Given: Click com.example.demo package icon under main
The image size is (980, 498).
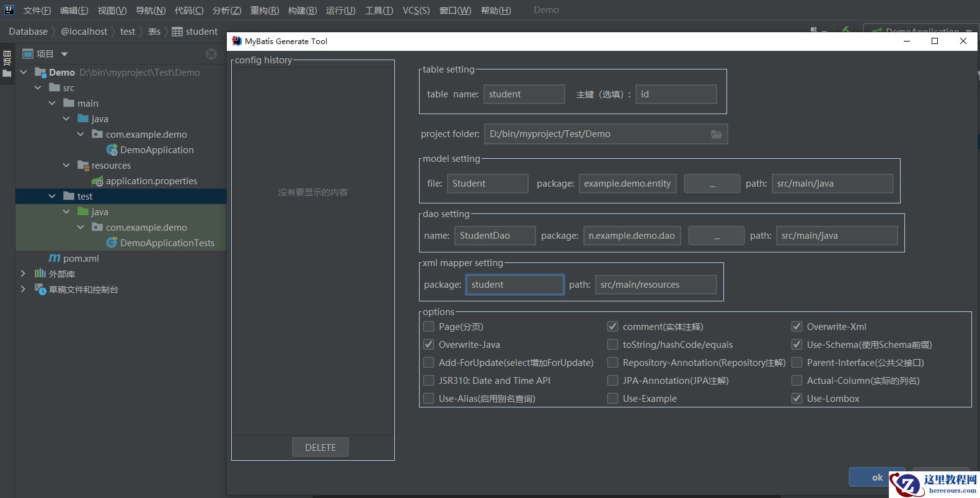Looking at the screenshot, I should (x=97, y=134).
